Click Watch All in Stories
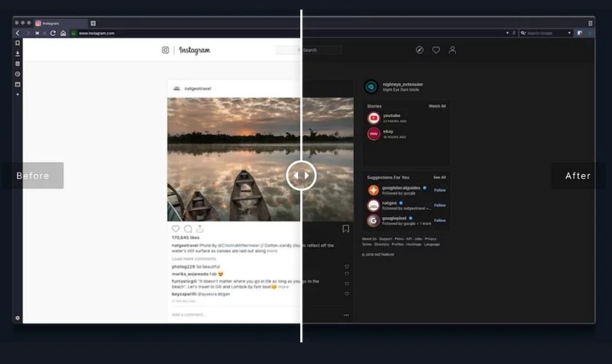 (x=437, y=106)
